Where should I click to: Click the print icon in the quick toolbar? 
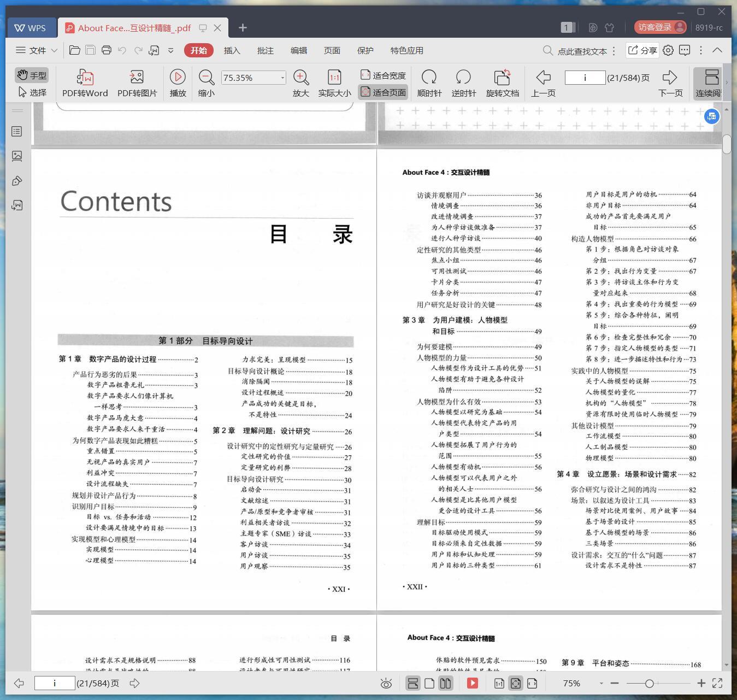107,50
